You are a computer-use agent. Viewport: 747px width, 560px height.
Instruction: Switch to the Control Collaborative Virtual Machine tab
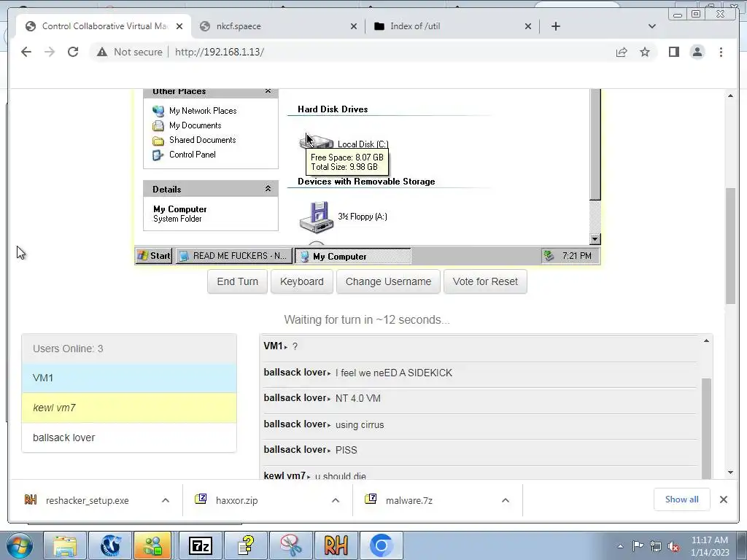coord(104,26)
